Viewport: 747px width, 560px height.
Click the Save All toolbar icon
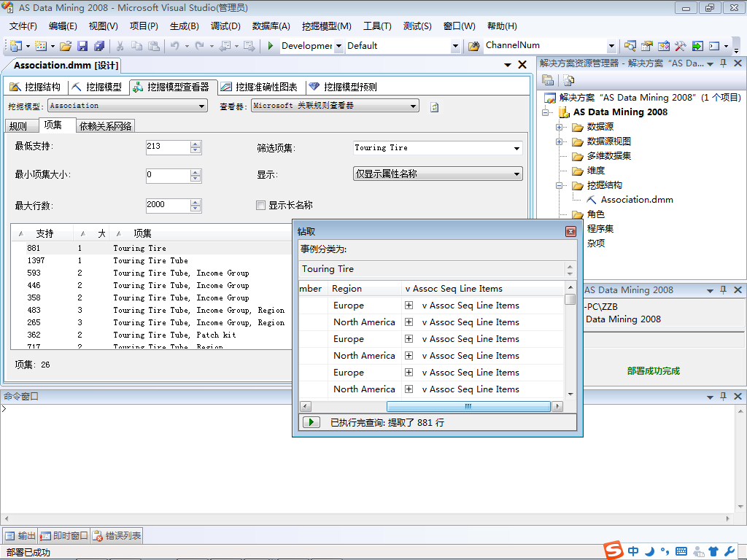[x=99, y=46]
